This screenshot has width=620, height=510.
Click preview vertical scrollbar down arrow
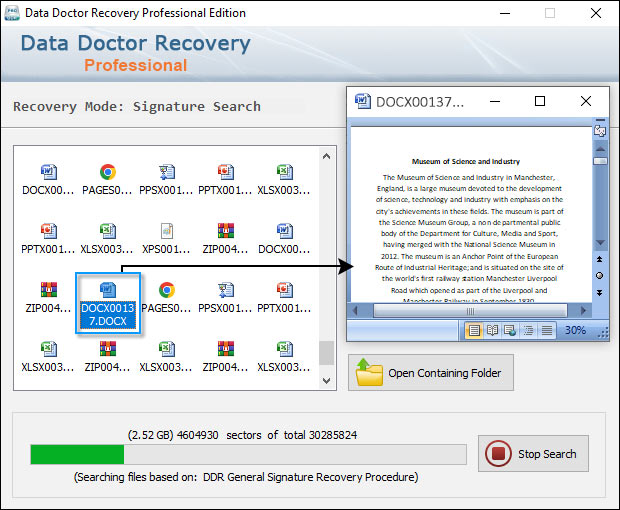click(600, 242)
